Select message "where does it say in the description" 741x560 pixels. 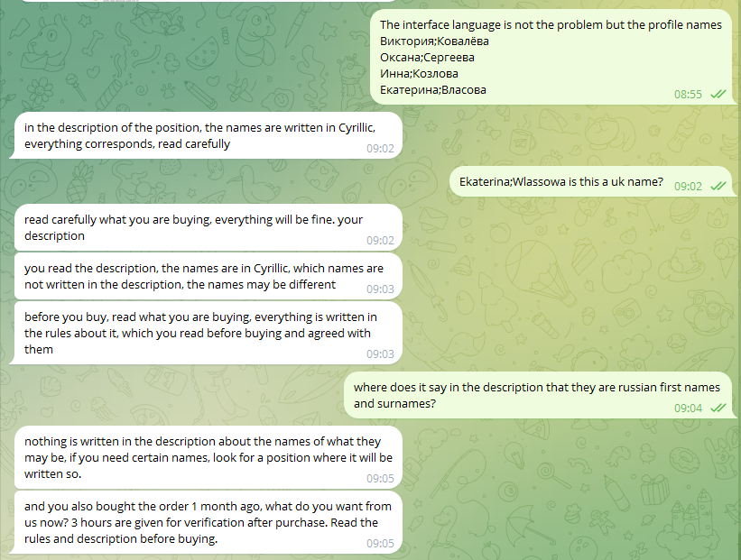point(536,387)
